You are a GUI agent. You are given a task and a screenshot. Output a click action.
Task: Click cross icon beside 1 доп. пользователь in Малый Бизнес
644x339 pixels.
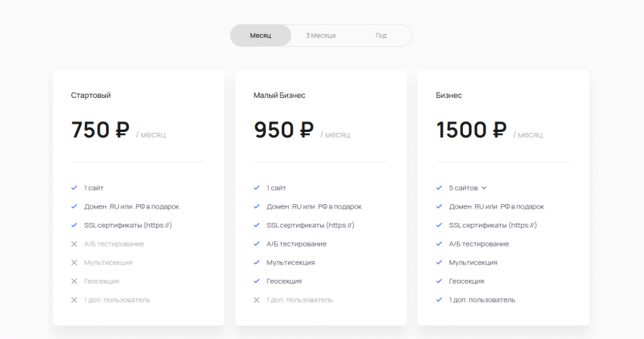(x=257, y=300)
